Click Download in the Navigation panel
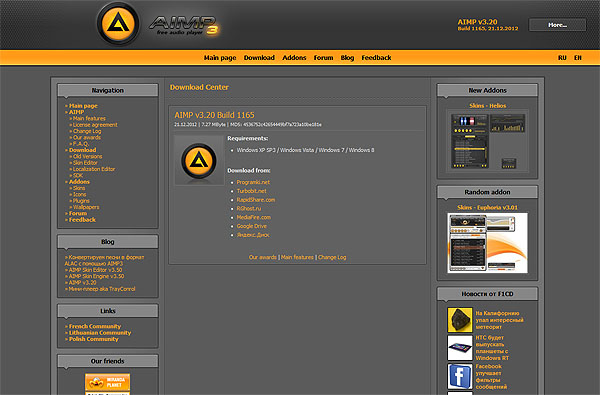600x395 pixels. (83, 150)
